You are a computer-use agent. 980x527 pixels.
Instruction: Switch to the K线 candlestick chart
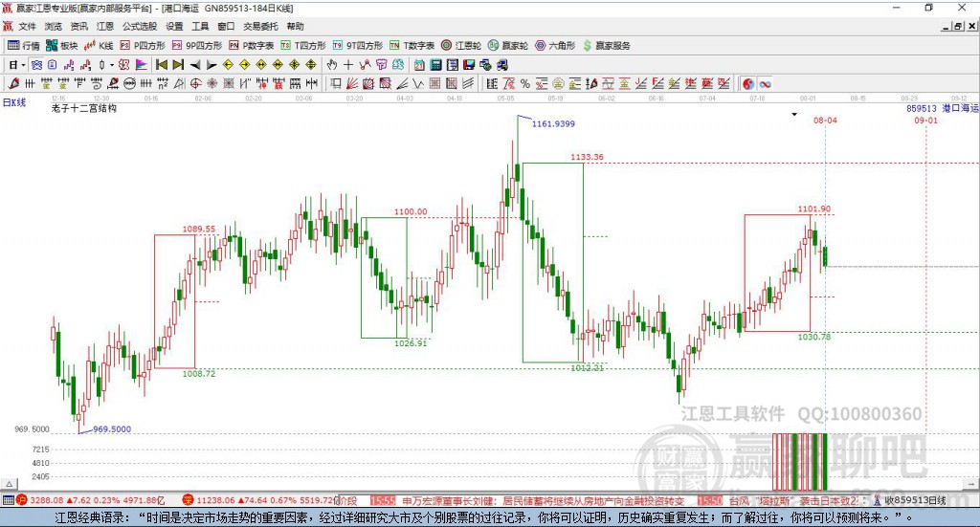pos(99,46)
